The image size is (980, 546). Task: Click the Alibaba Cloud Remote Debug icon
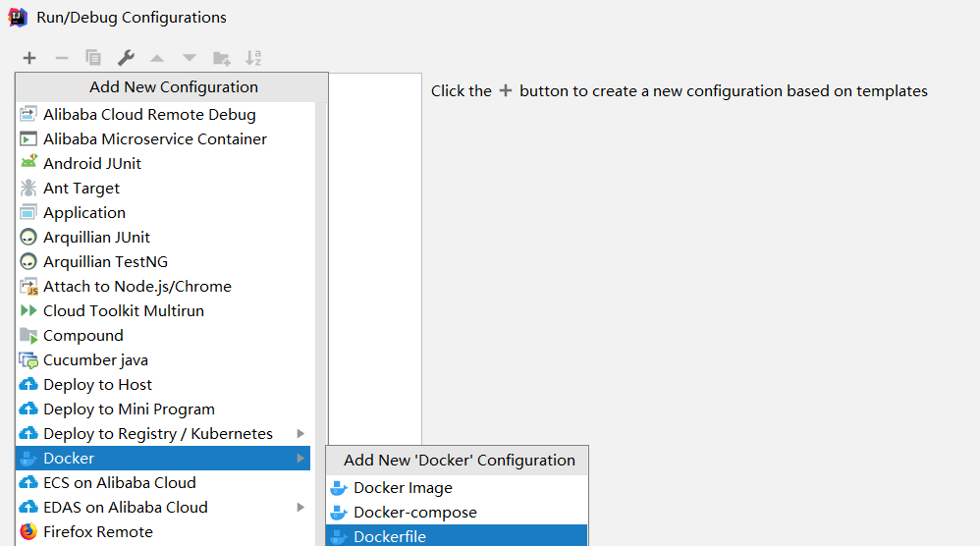(x=28, y=114)
